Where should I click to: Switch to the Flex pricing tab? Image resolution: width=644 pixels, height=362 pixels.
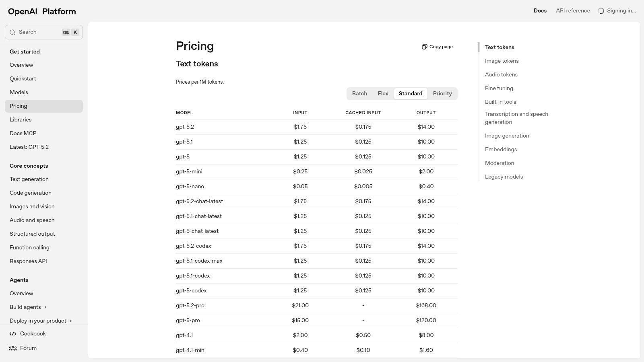click(x=383, y=94)
